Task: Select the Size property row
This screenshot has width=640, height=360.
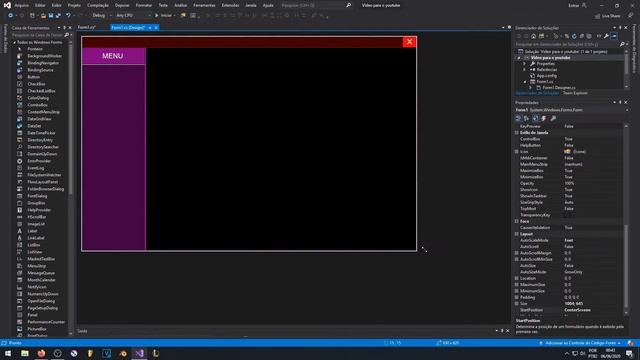Action: pos(569,304)
